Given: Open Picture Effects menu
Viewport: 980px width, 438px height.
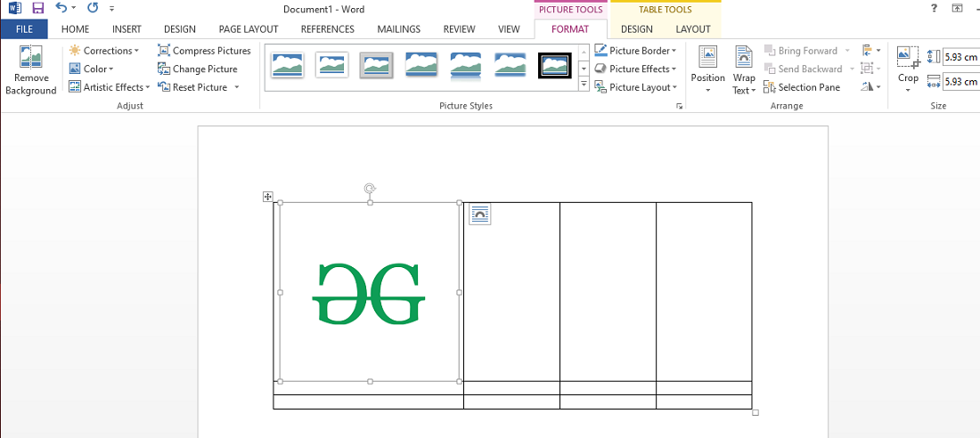Looking at the screenshot, I should point(635,69).
